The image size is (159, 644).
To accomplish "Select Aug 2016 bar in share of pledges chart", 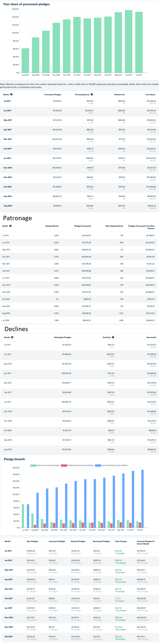I will point(25,60).
